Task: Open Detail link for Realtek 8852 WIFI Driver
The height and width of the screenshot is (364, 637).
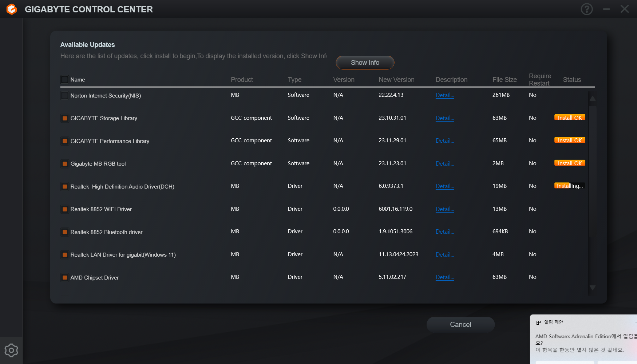Action: (x=445, y=209)
